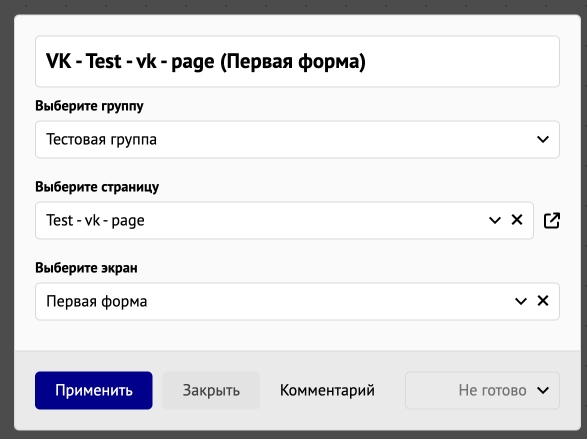The image size is (587, 439).
Task: Clear the 'Первая форма' screen selection
Action: coord(543,301)
